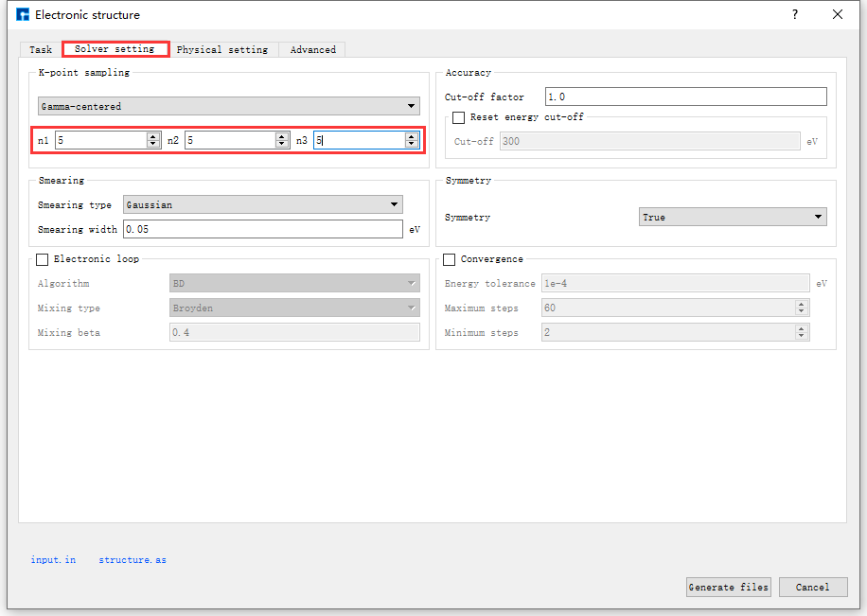Switch to the Task tab
867x616 pixels.
[x=41, y=49]
